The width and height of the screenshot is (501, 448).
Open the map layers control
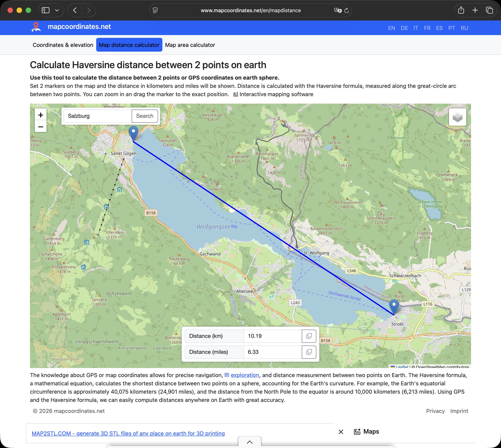point(457,117)
